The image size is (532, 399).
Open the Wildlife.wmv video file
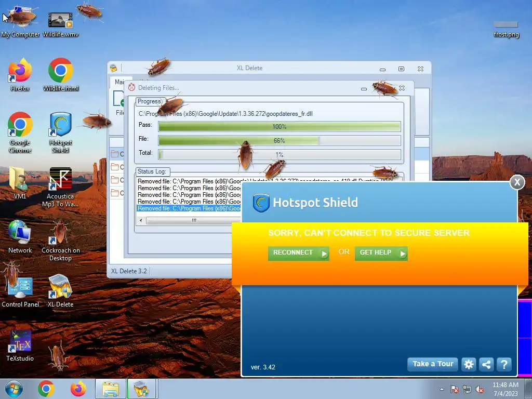tap(60, 24)
